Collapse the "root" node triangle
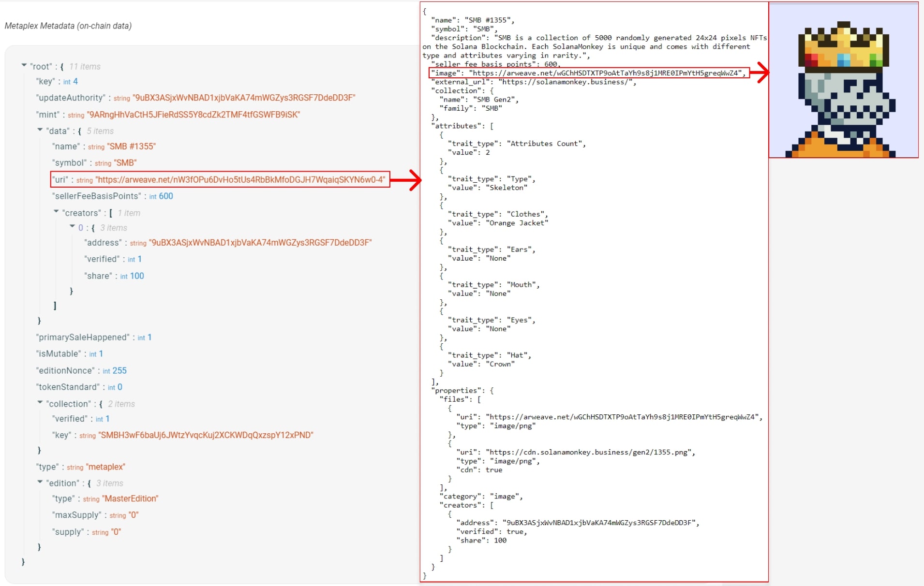This screenshot has height=586, width=924. click(x=24, y=65)
